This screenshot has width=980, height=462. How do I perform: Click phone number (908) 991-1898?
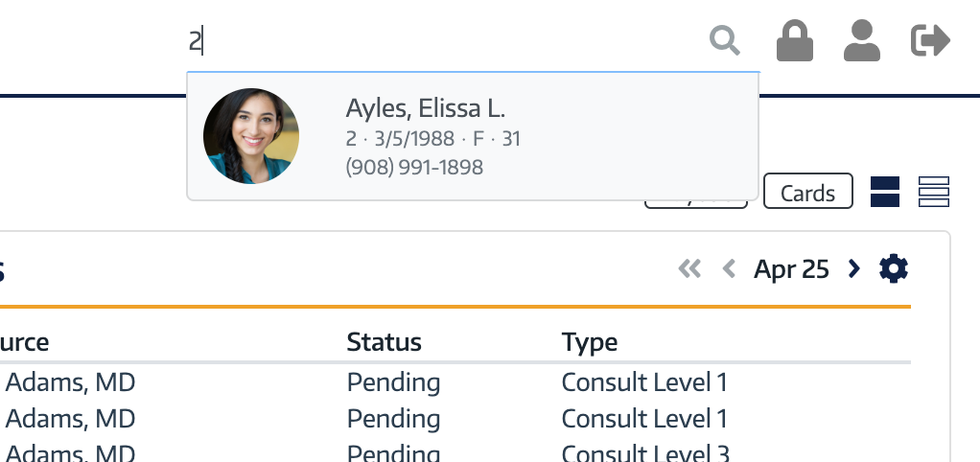pyautogui.click(x=414, y=168)
